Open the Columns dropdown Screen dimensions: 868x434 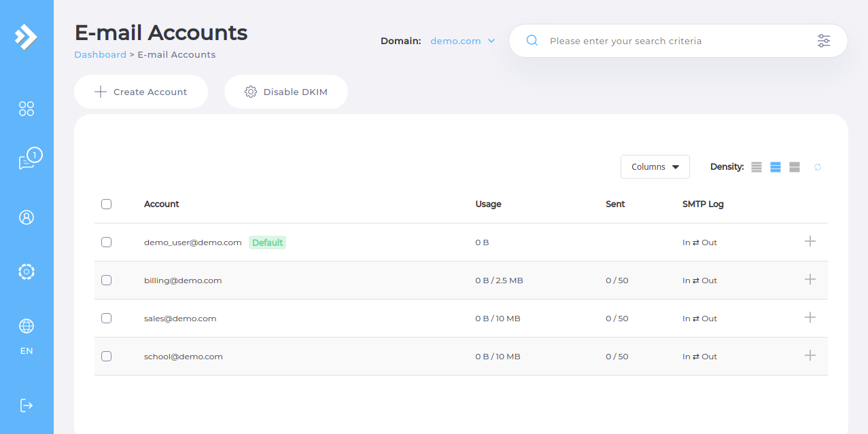[655, 167]
